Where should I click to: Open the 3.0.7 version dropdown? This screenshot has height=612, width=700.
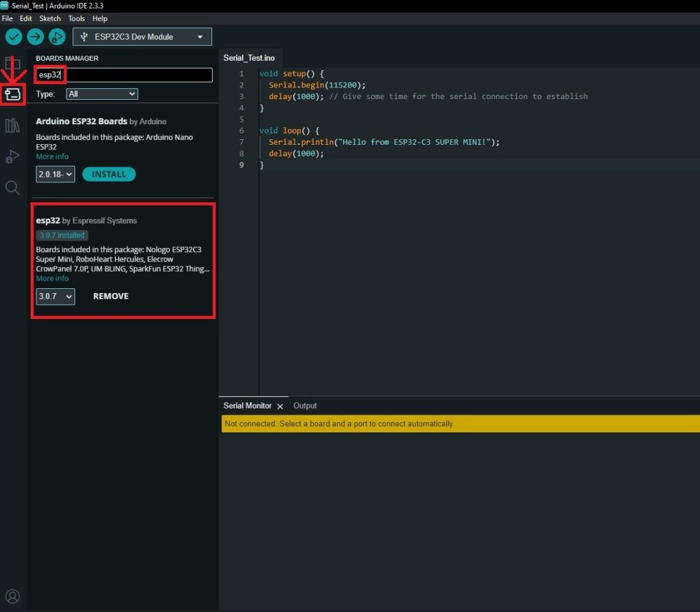pos(55,296)
